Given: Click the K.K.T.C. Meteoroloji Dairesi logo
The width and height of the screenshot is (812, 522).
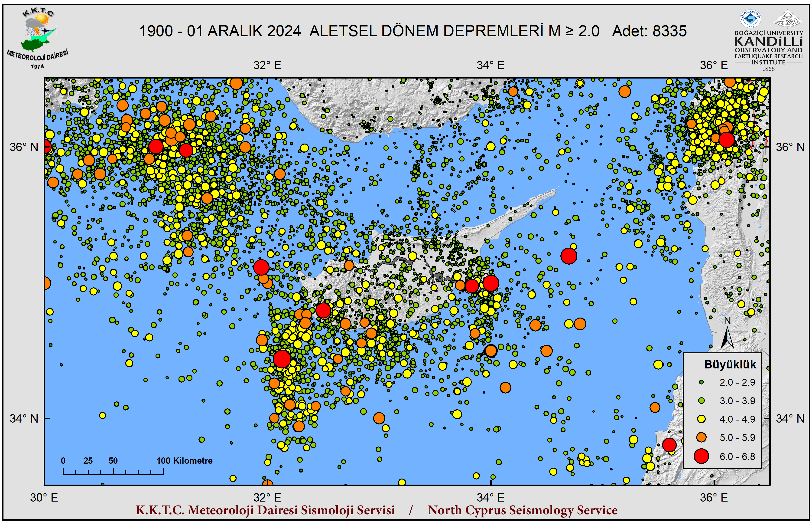Looking at the screenshot, I should coord(38,39).
